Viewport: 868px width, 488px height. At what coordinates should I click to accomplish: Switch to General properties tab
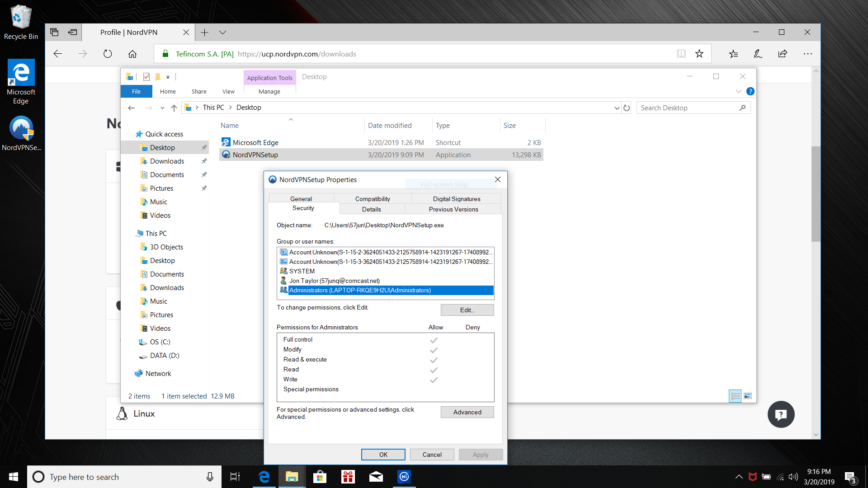[301, 199]
